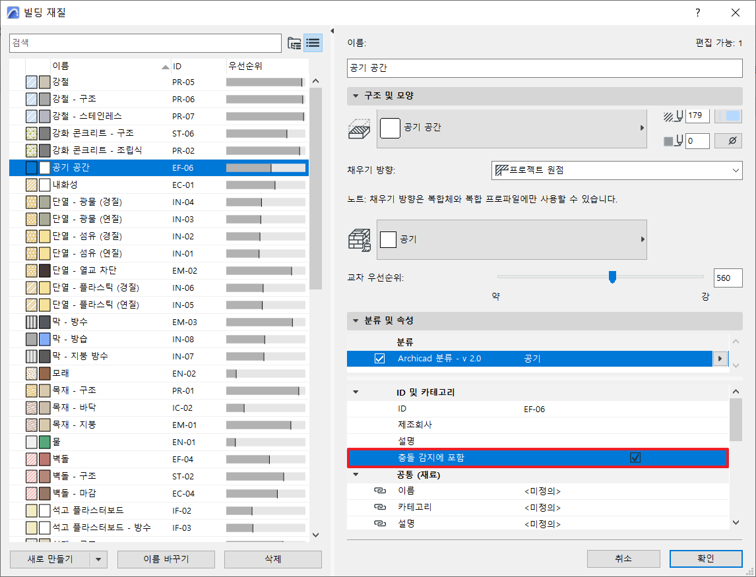The image size is (756, 577).
Task: Collapse the left panel arrow
Action: click(x=332, y=31)
